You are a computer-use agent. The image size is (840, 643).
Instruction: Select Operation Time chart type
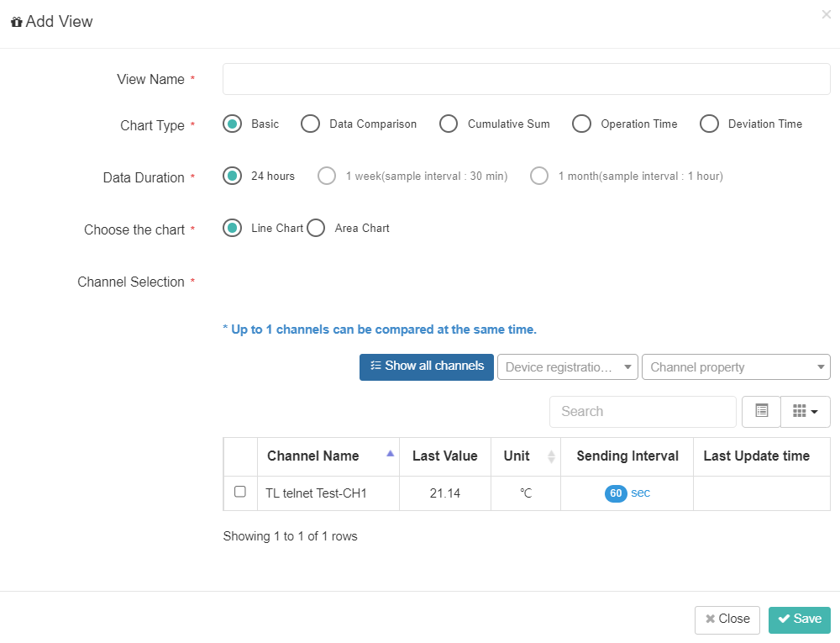click(x=581, y=124)
